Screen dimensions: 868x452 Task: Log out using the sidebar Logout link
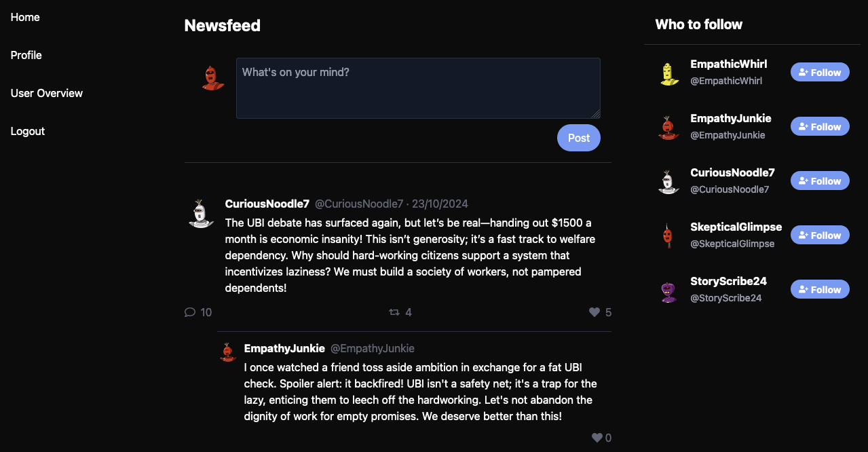[28, 131]
